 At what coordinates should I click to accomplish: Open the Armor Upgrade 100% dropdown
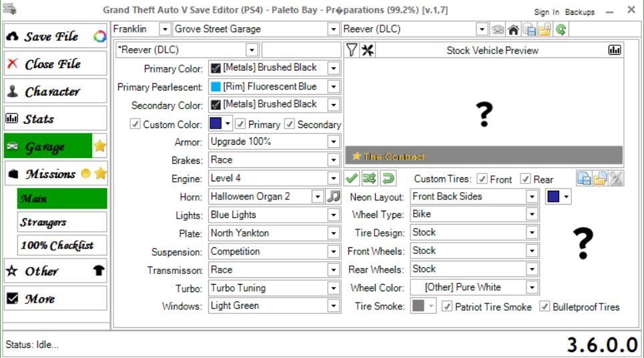[x=334, y=142]
